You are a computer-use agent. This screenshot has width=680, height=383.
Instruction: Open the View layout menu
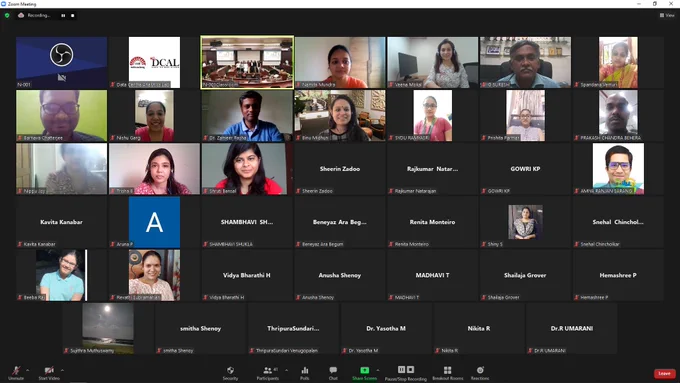point(667,15)
